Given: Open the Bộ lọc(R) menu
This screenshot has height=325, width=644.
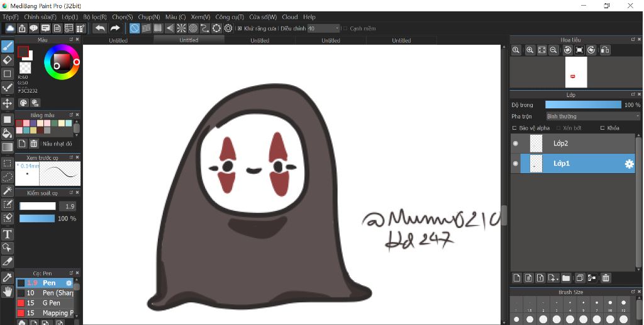Looking at the screenshot, I should [x=95, y=17].
